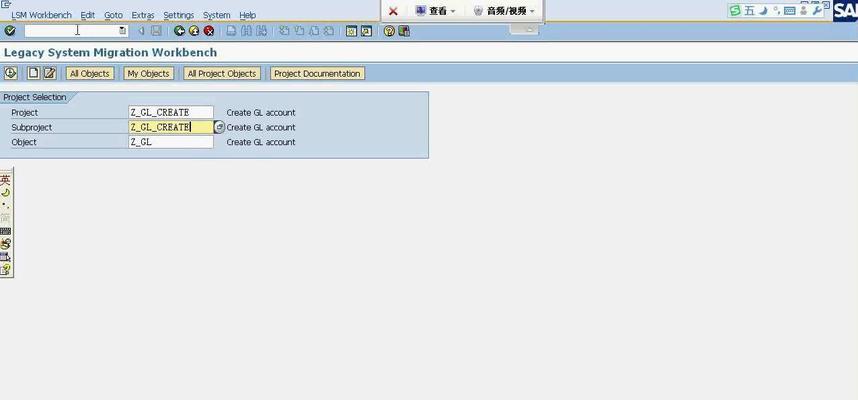The width and height of the screenshot is (858, 400).
Task: Click the First Page icon
Action: click(284, 31)
